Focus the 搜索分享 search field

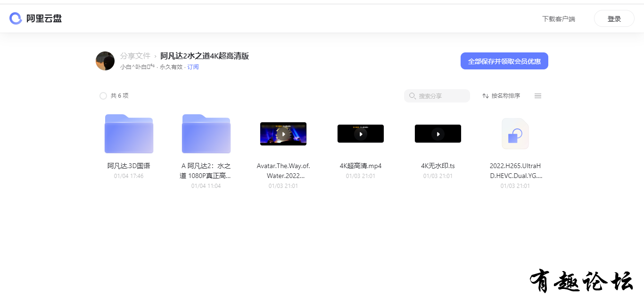point(437,96)
